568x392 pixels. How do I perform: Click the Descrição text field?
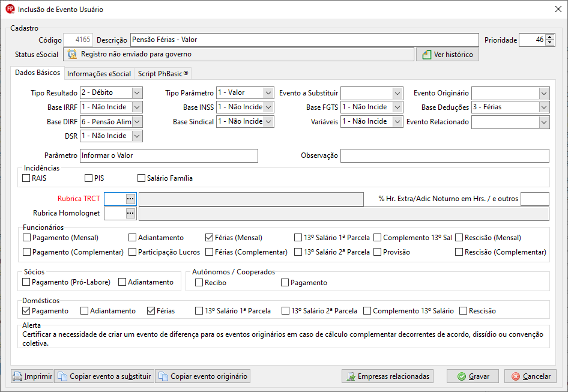click(x=304, y=40)
